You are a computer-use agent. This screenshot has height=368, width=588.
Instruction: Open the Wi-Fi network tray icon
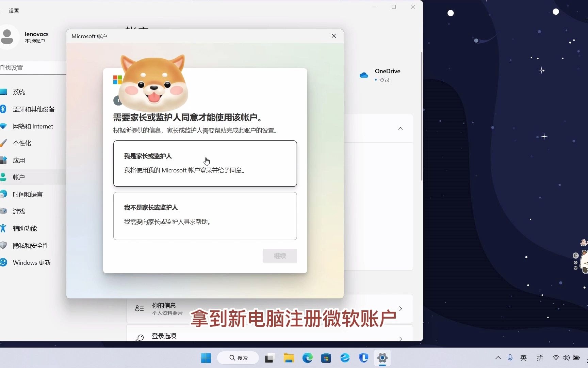[556, 358]
